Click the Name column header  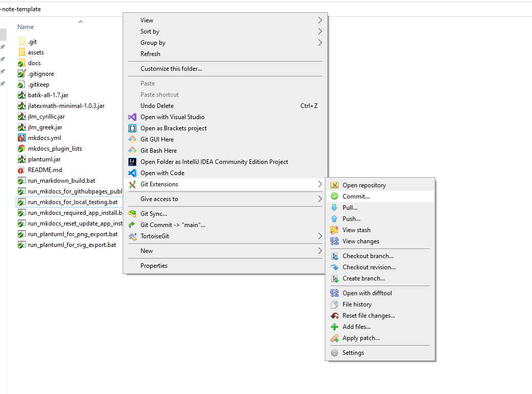click(x=25, y=27)
